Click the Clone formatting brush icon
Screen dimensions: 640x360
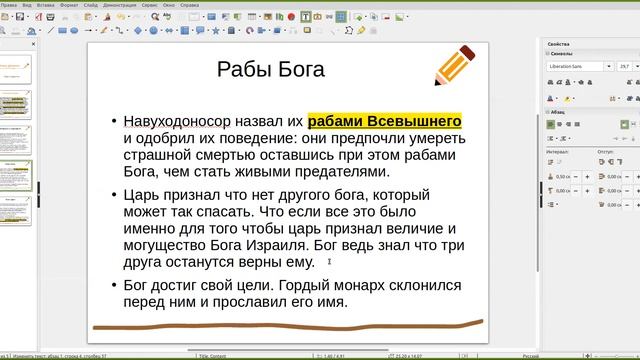(107, 17)
